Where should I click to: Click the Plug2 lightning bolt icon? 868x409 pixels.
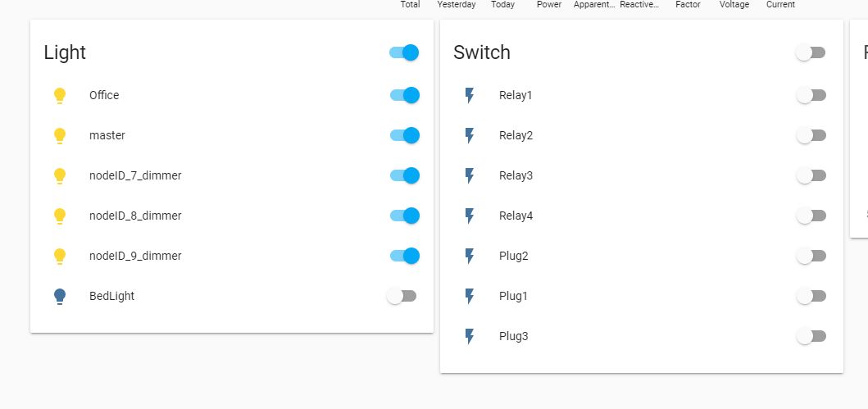(469, 257)
